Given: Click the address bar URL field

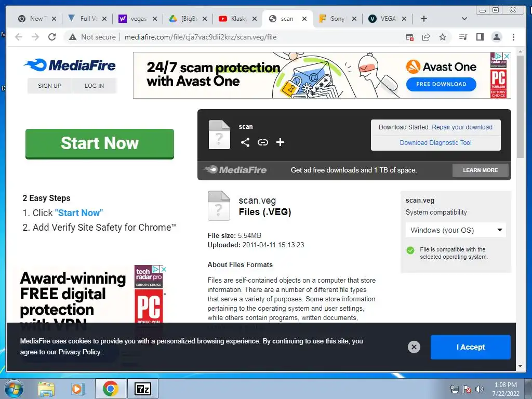Looking at the screenshot, I should click(x=200, y=37).
